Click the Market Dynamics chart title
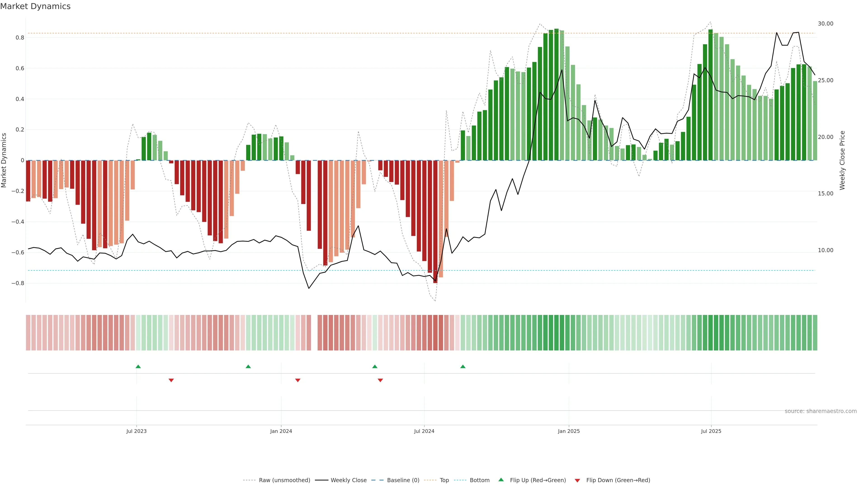 click(x=35, y=6)
